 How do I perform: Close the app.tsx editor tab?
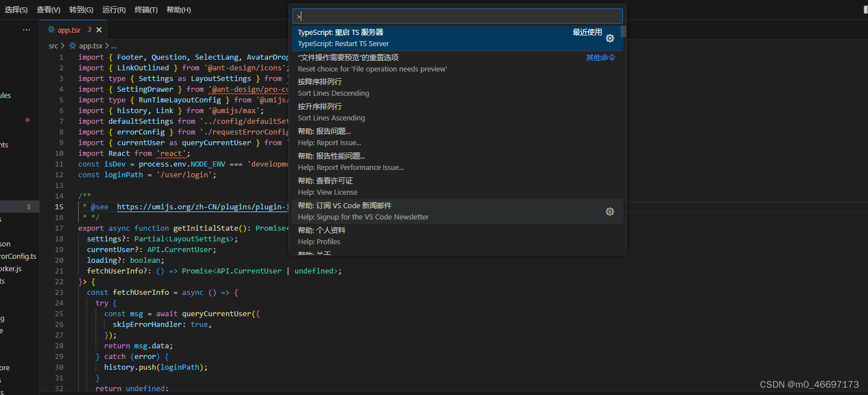point(99,30)
